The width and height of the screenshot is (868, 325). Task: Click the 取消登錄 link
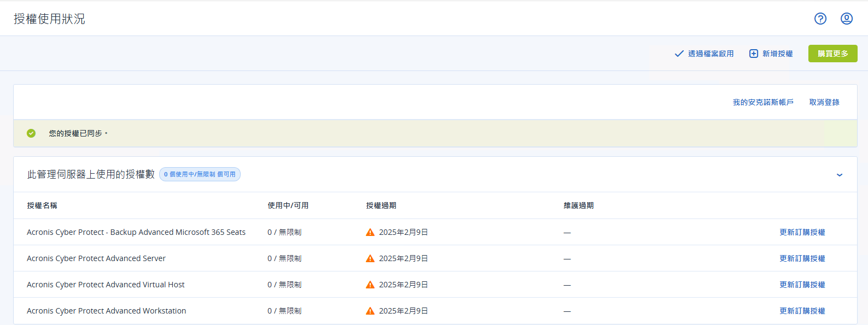coord(824,102)
